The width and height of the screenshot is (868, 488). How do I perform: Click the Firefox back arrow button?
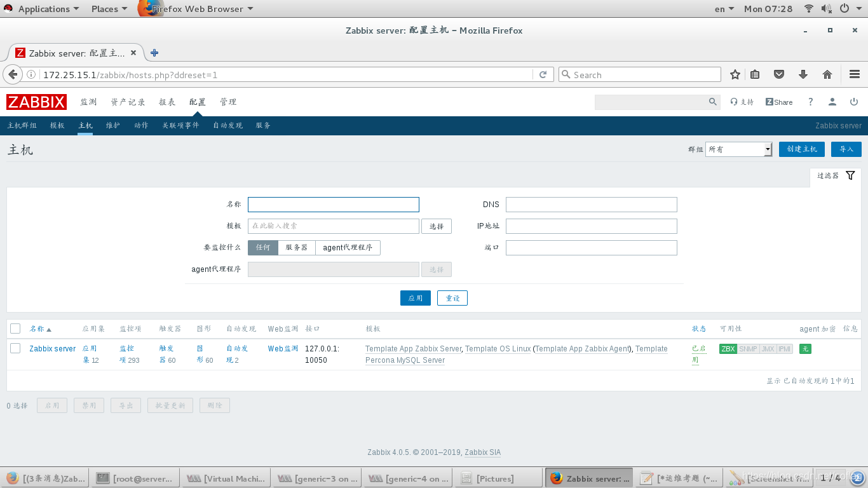pos(12,74)
